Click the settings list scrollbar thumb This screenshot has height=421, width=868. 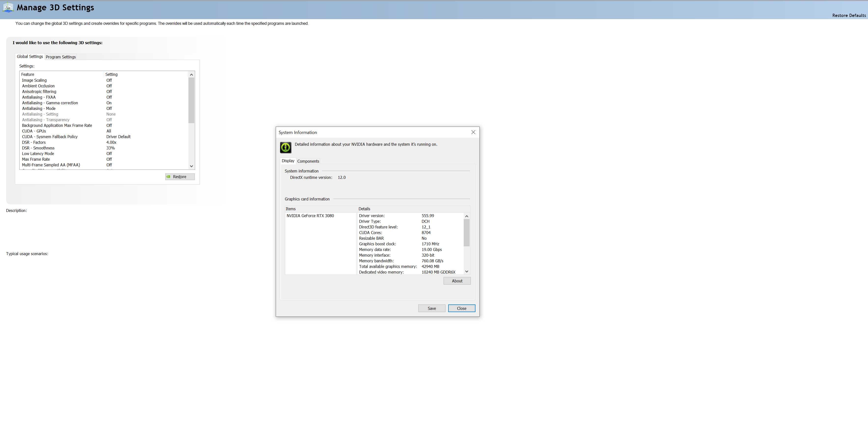point(191,100)
